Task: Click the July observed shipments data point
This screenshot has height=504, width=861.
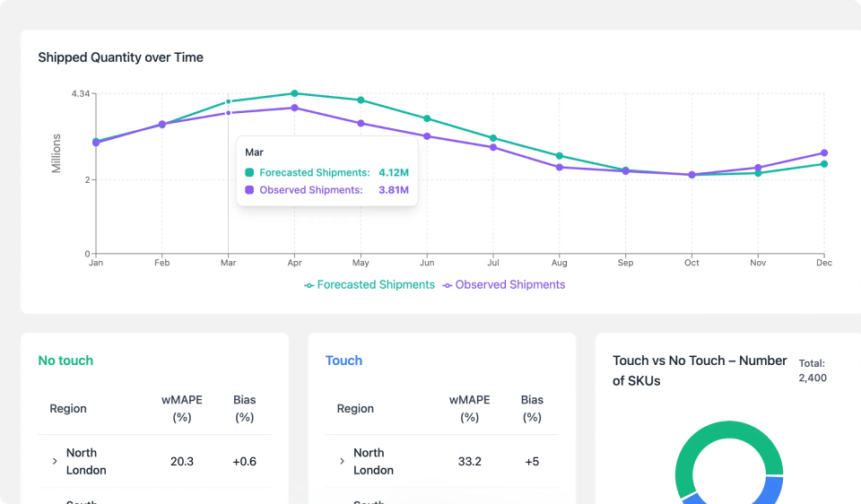Action: [493, 147]
